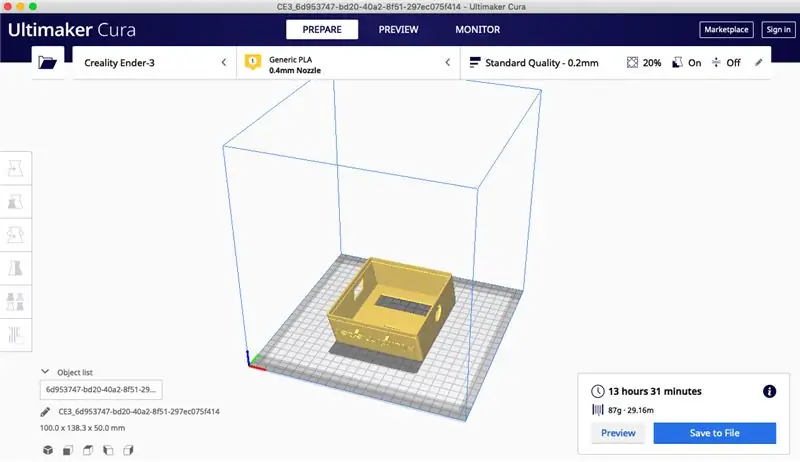Select object 6d953747-bd20-40a2-8f51-29... in list
The image size is (800, 462).
101,390
